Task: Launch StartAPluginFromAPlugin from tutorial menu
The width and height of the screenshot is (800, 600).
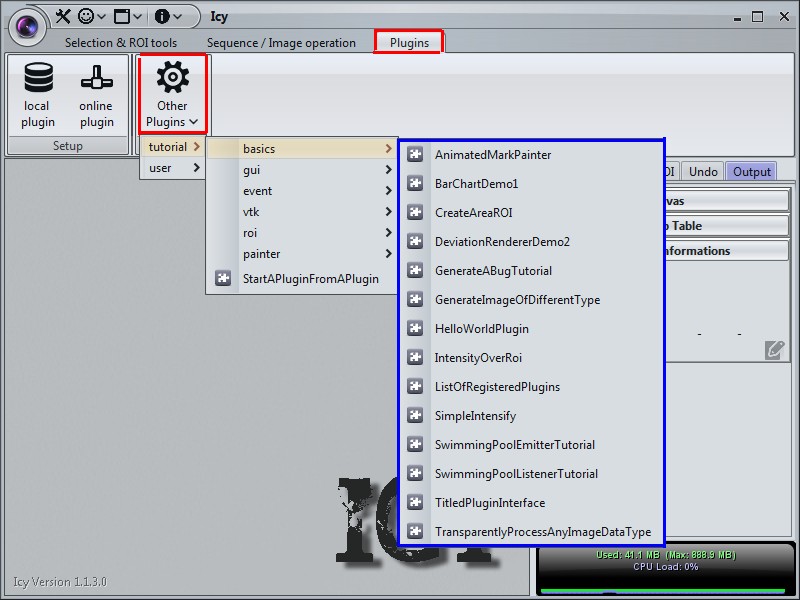Action: (303, 279)
